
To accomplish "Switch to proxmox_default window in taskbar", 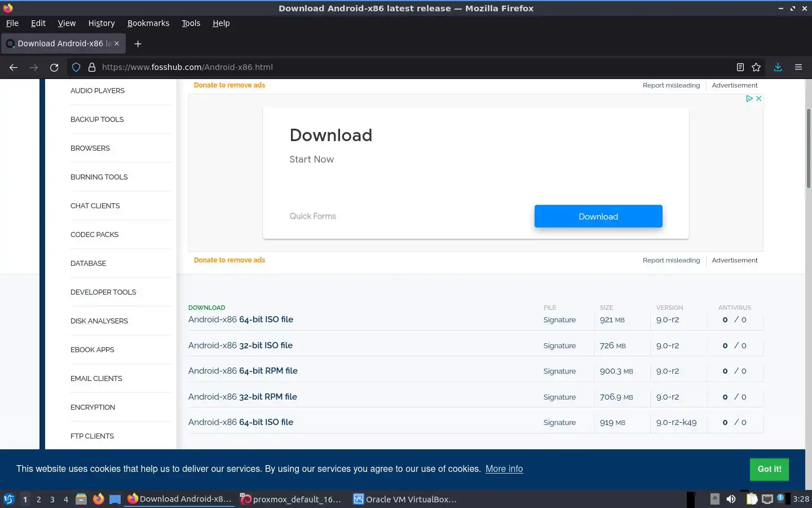I will (291, 499).
